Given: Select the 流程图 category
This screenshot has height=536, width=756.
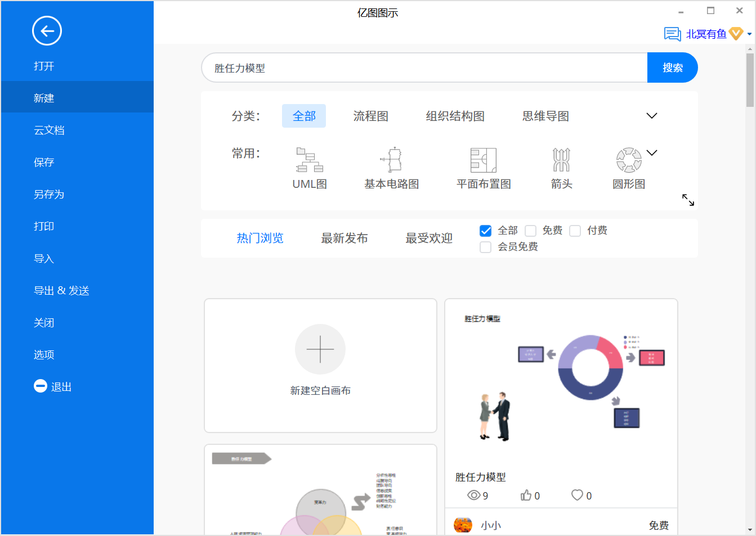Looking at the screenshot, I should 370,116.
